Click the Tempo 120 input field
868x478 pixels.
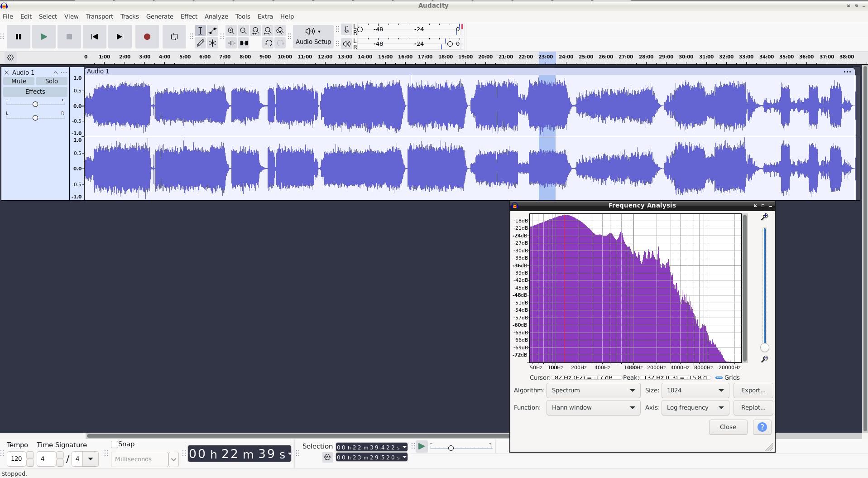coord(16,459)
